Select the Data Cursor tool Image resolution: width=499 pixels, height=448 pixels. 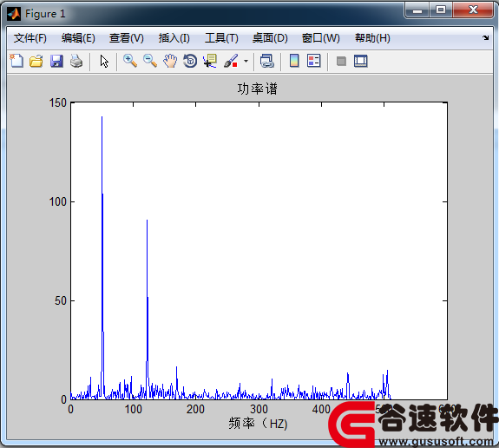(x=210, y=61)
